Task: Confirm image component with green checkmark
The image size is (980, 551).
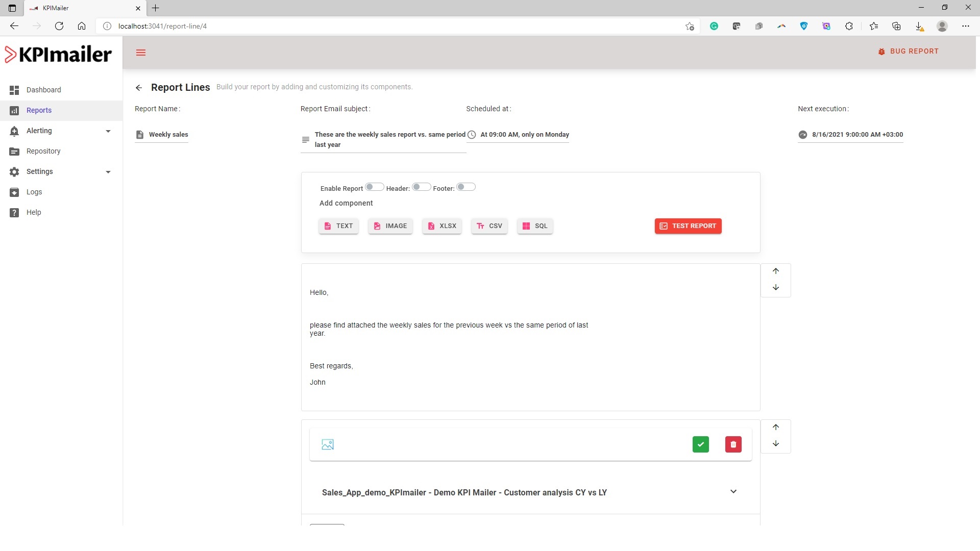Action: [x=700, y=444]
